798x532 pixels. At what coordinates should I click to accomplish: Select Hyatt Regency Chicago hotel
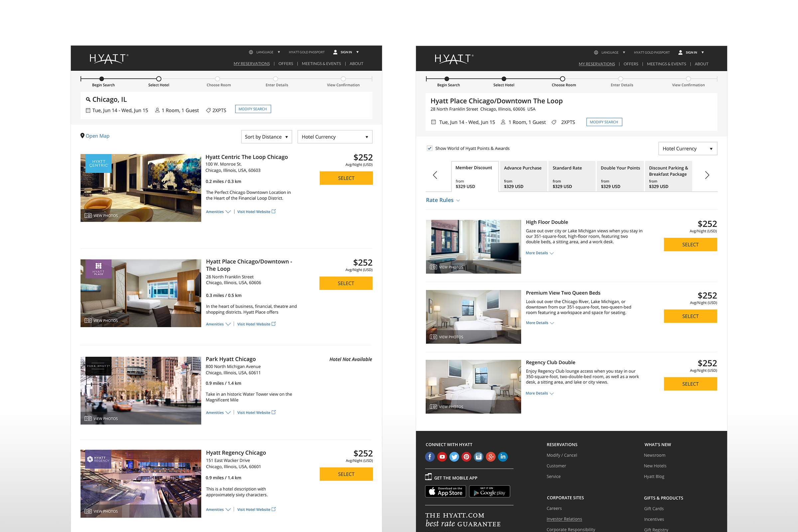[x=346, y=474]
